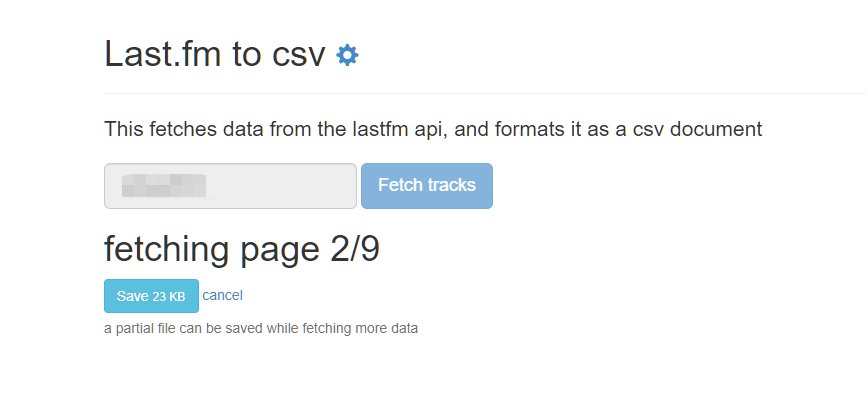The height and width of the screenshot is (393, 866).
Task: Save the partial 23 KB csv file
Action: (151, 296)
